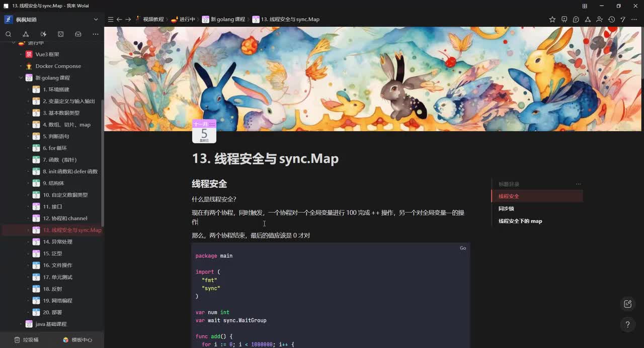
Task: Open page 2. 变量定义与输入输出
Action: [69, 101]
